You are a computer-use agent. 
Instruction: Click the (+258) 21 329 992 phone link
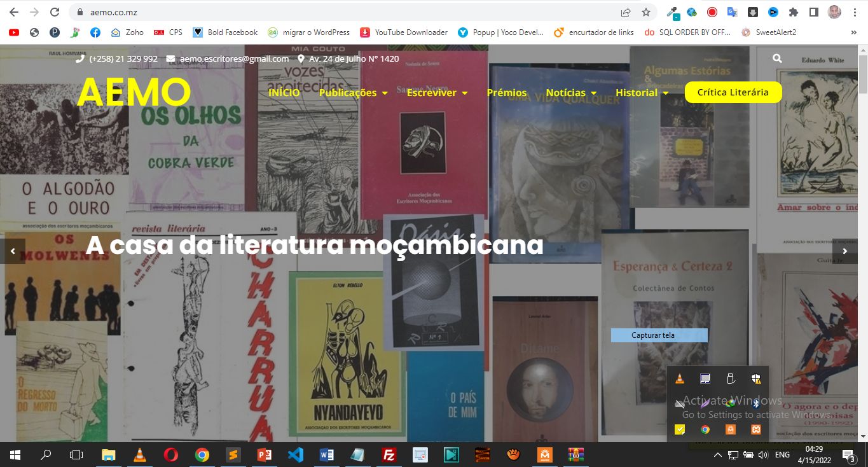click(116, 59)
